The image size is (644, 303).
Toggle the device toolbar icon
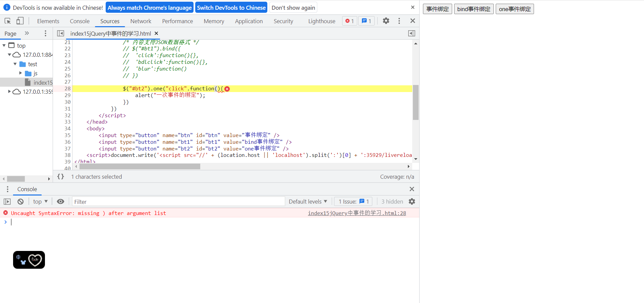point(20,21)
